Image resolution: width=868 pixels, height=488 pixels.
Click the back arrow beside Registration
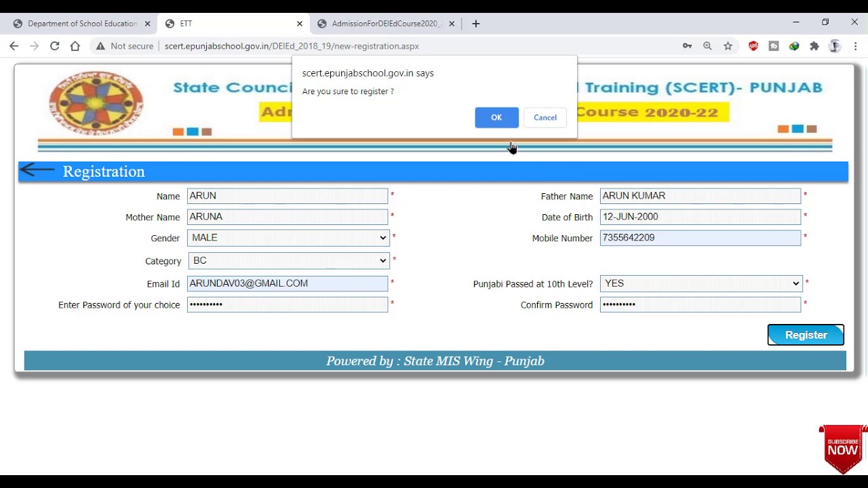point(37,170)
